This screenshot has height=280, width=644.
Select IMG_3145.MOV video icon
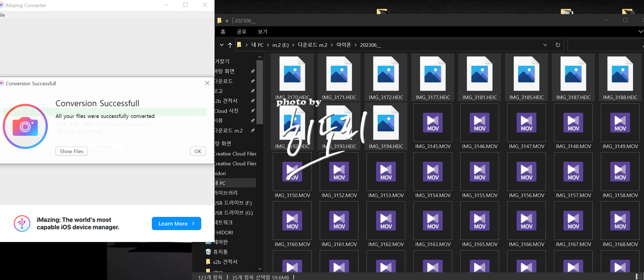(x=433, y=123)
